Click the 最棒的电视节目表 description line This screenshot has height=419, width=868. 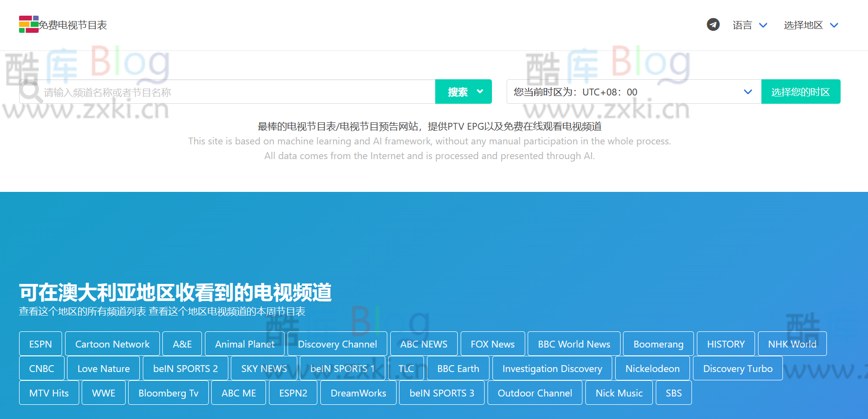(x=429, y=126)
